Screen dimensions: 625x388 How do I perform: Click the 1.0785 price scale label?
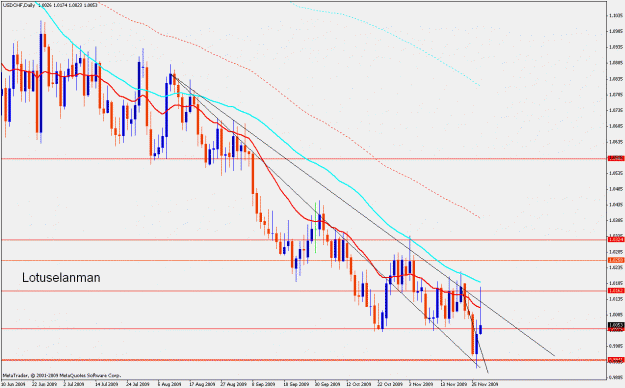(x=616, y=95)
